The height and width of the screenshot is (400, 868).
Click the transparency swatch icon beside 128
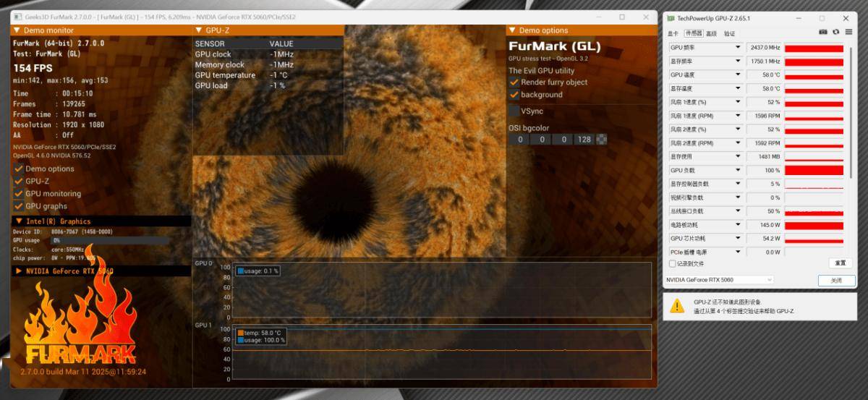[x=601, y=139]
